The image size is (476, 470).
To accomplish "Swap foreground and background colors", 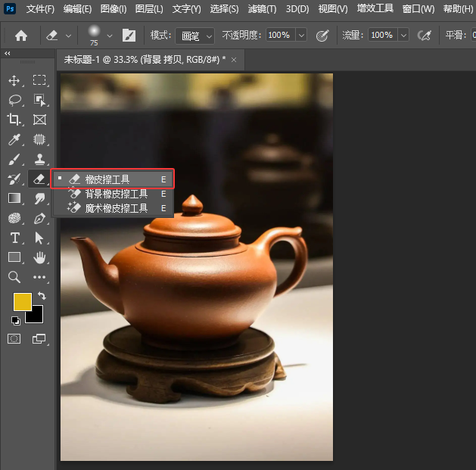I will [42, 295].
